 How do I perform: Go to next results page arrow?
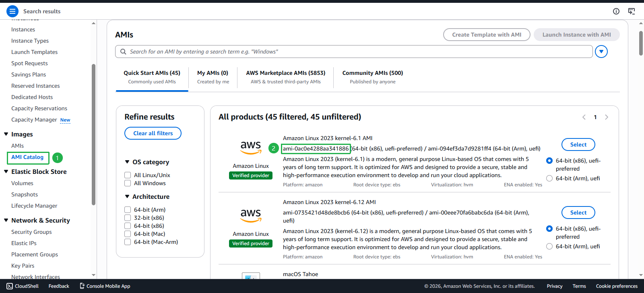point(607,117)
